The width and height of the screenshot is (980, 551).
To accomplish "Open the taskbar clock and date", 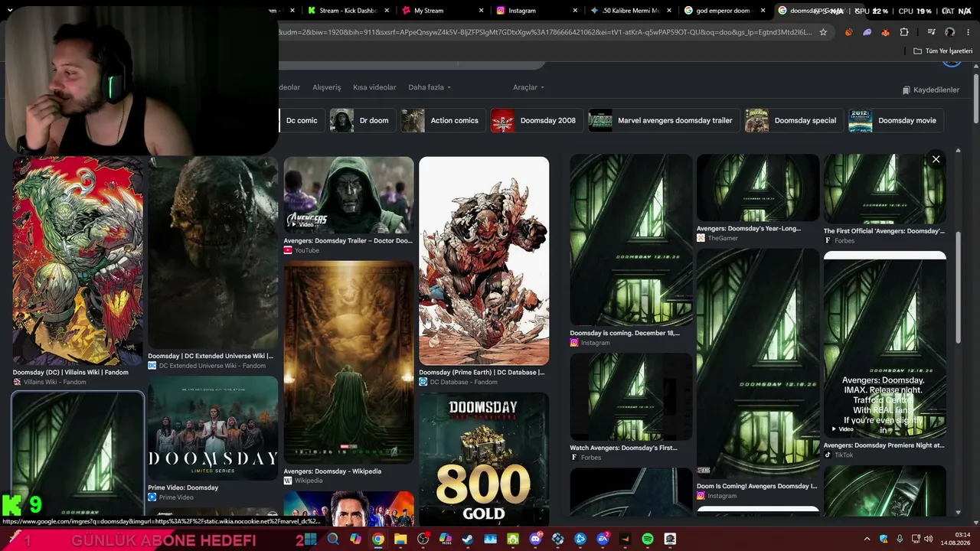I will (x=957, y=539).
